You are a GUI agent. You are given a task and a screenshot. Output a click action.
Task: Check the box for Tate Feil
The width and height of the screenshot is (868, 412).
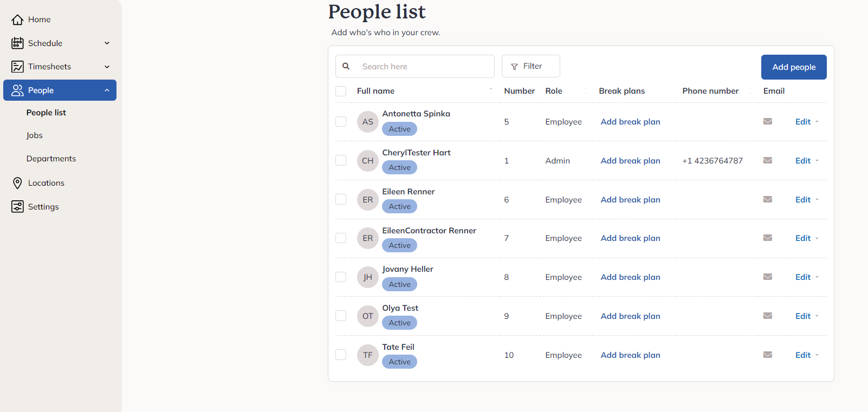coord(341,355)
